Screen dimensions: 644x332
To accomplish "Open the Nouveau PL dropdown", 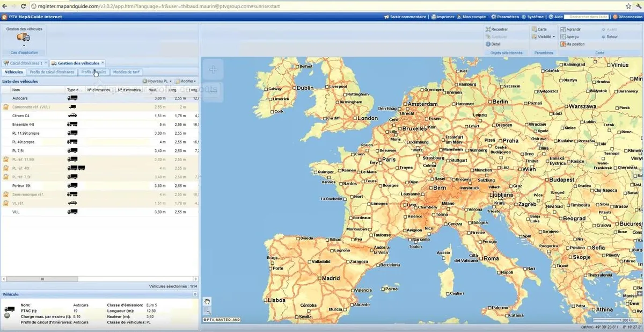I will pos(158,81).
